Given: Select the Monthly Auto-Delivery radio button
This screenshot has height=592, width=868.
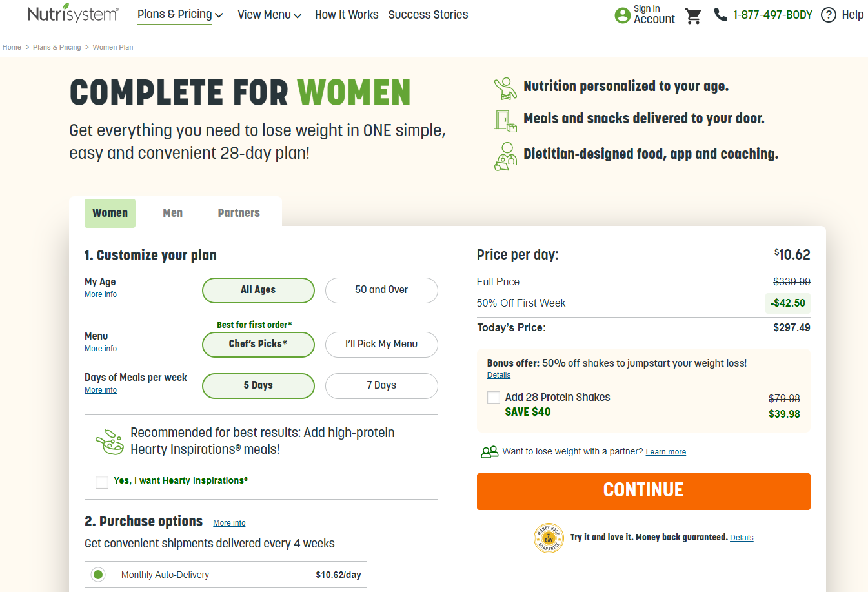Looking at the screenshot, I should tap(98, 575).
